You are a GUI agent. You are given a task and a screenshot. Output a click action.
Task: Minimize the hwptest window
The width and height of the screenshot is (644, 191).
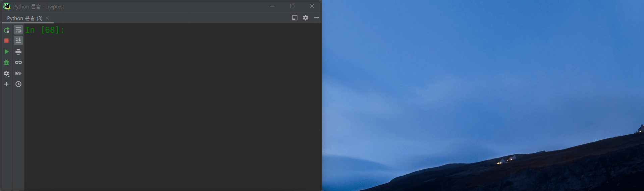[x=272, y=6]
